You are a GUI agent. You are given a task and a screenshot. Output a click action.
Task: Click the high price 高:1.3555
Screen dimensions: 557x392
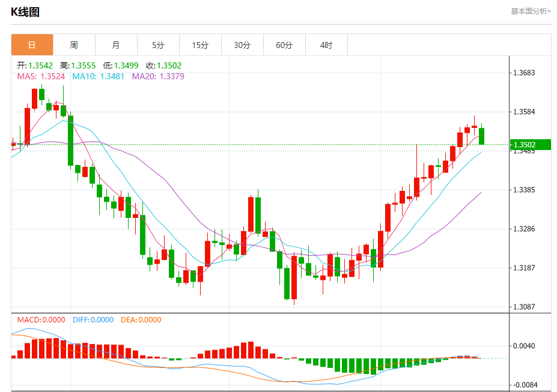tap(78, 65)
